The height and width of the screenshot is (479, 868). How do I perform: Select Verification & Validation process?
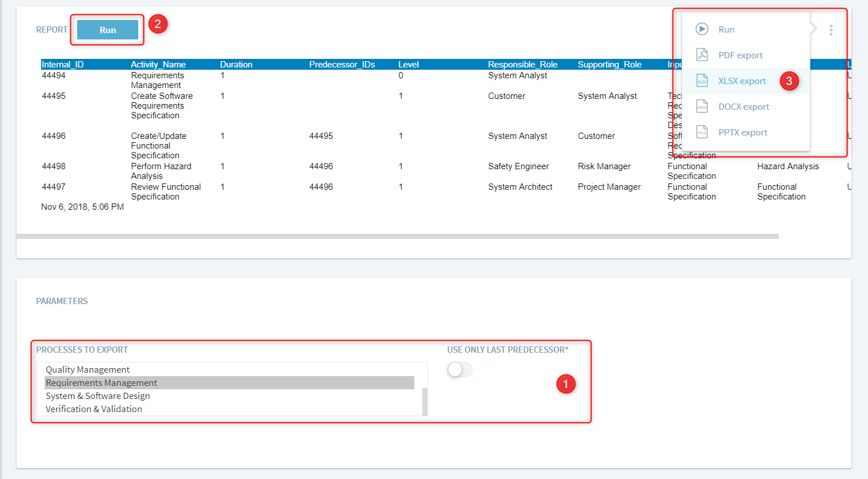[94, 409]
